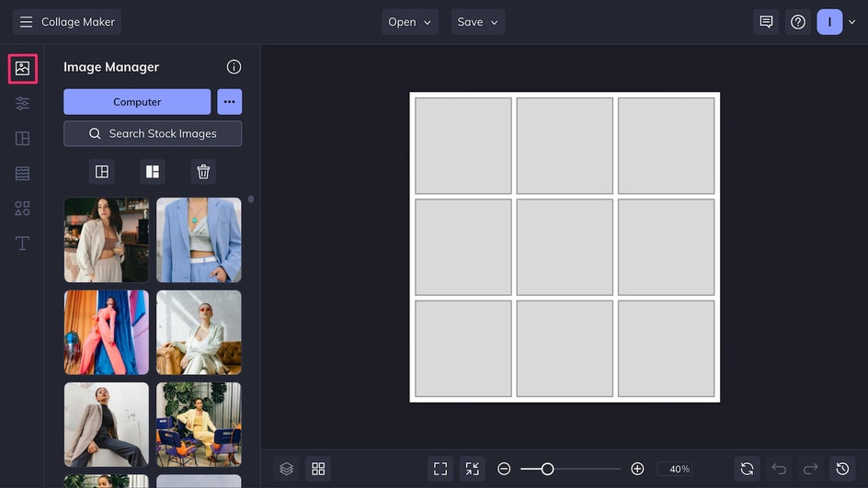This screenshot has height=488, width=868.
Task: Open the Layers panel icon
Action: pyautogui.click(x=286, y=469)
